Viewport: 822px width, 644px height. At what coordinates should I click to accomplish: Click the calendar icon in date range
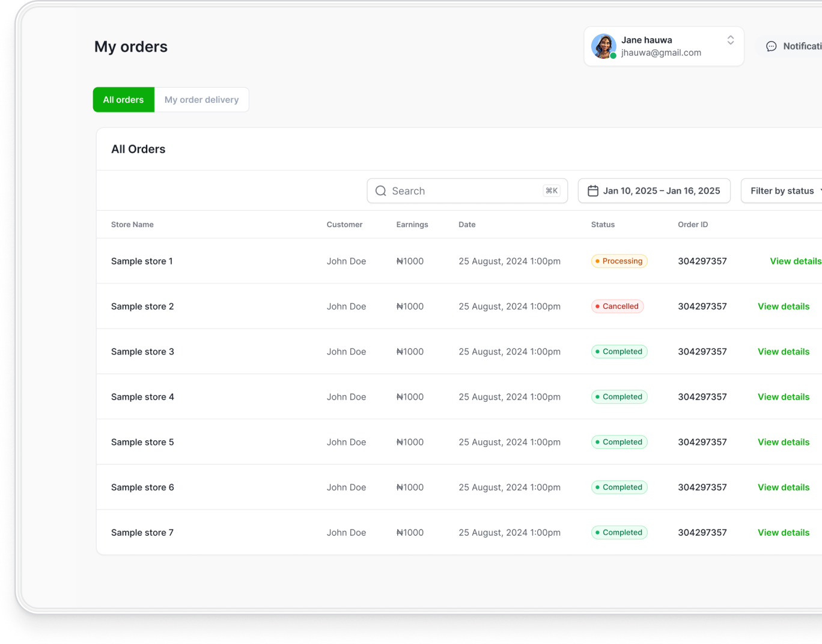pos(592,191)
